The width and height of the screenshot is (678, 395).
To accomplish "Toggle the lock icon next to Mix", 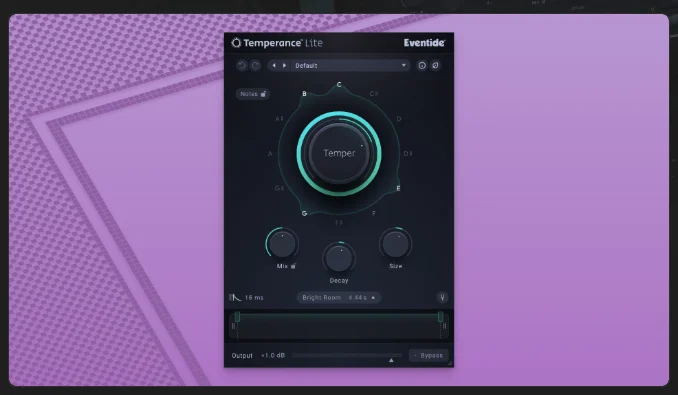I will [293, 266].
